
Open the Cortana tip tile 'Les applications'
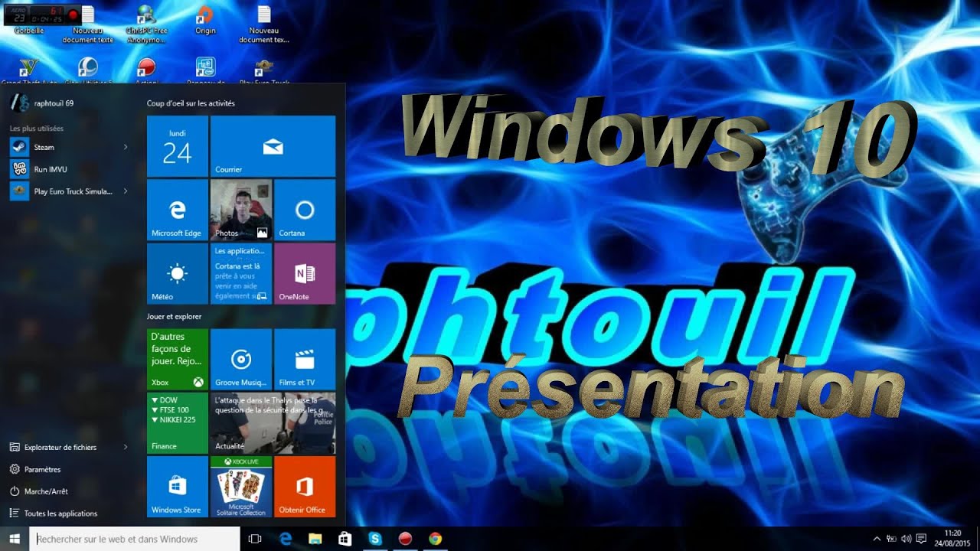tap(240, 273)
